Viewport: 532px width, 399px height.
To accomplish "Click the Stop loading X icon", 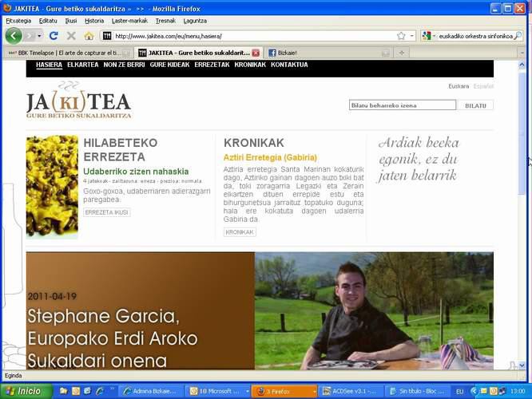I will coord(71,36).
